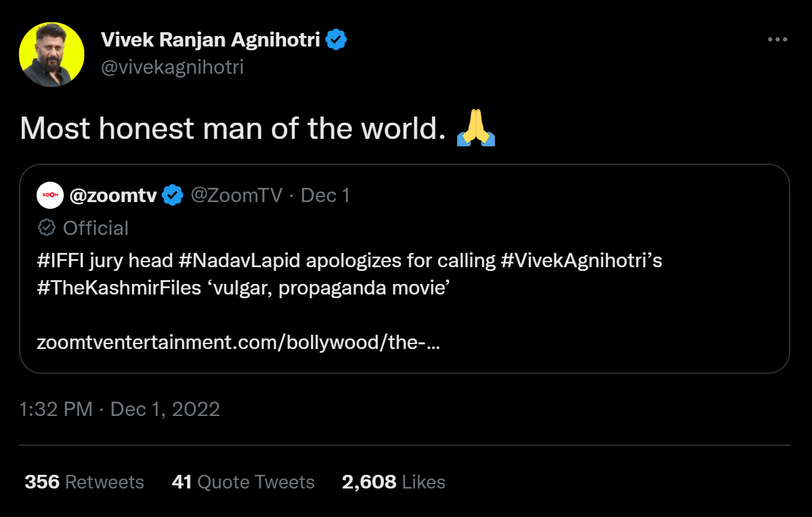Open the three-dot more options menu
The height and width of the screenshot is (517, 812).
777,40
